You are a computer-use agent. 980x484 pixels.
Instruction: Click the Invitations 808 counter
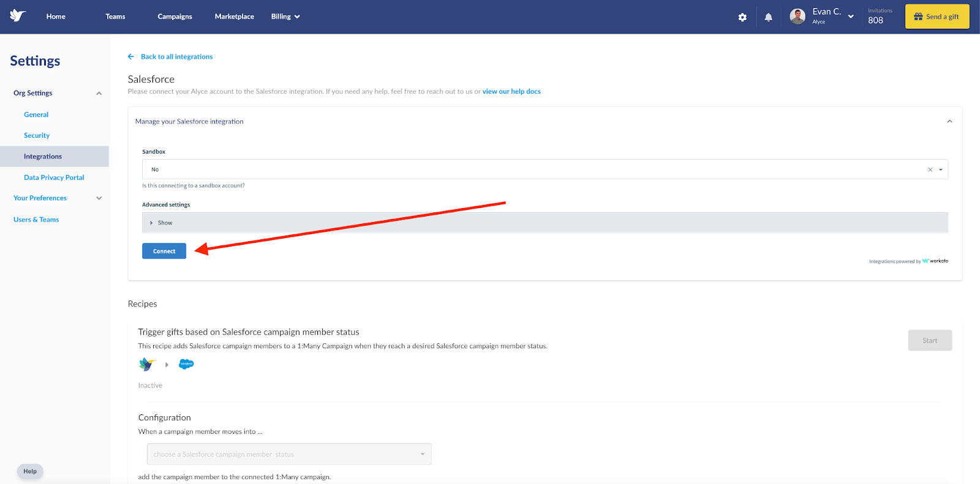tap(878, 17)
